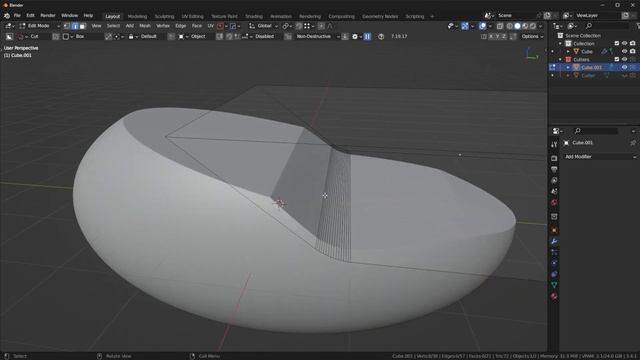Open the Render menu
Screen dimensions: 640x360
(48, 16)
